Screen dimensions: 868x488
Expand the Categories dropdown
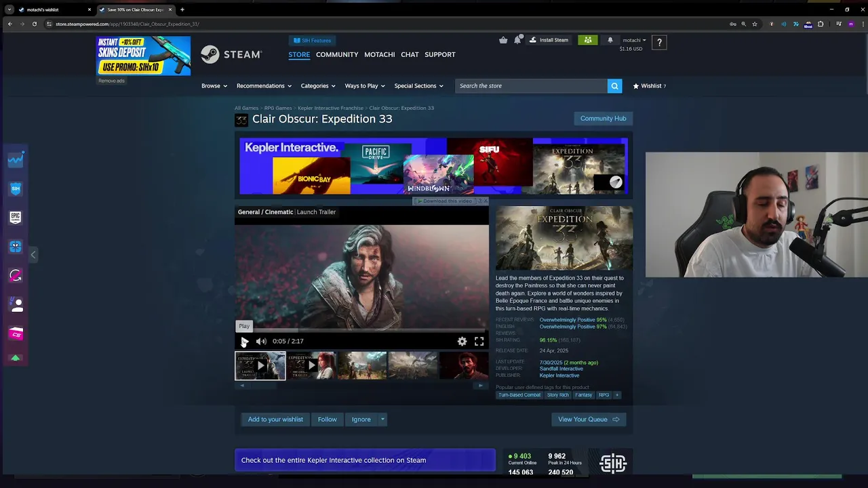tap(318, 86)
